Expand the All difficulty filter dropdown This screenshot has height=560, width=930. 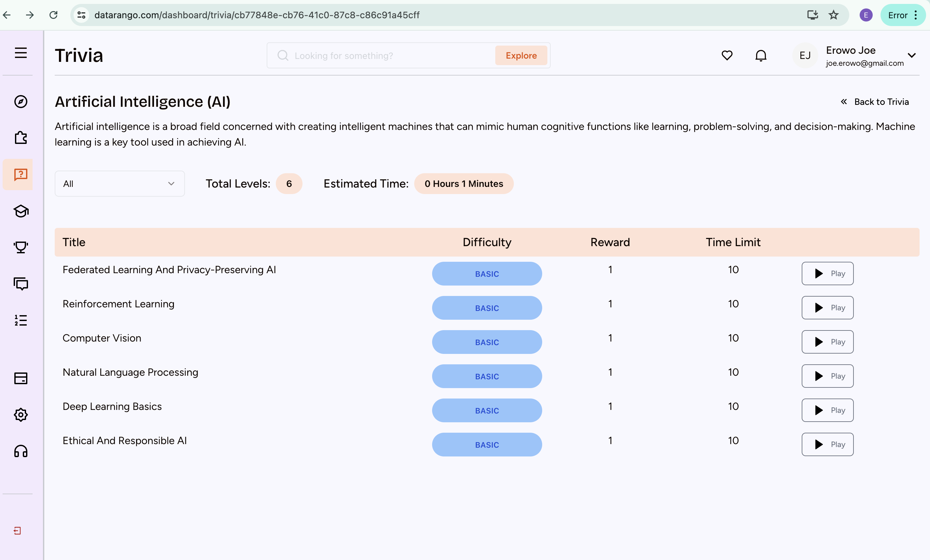(x=120, y=184)
